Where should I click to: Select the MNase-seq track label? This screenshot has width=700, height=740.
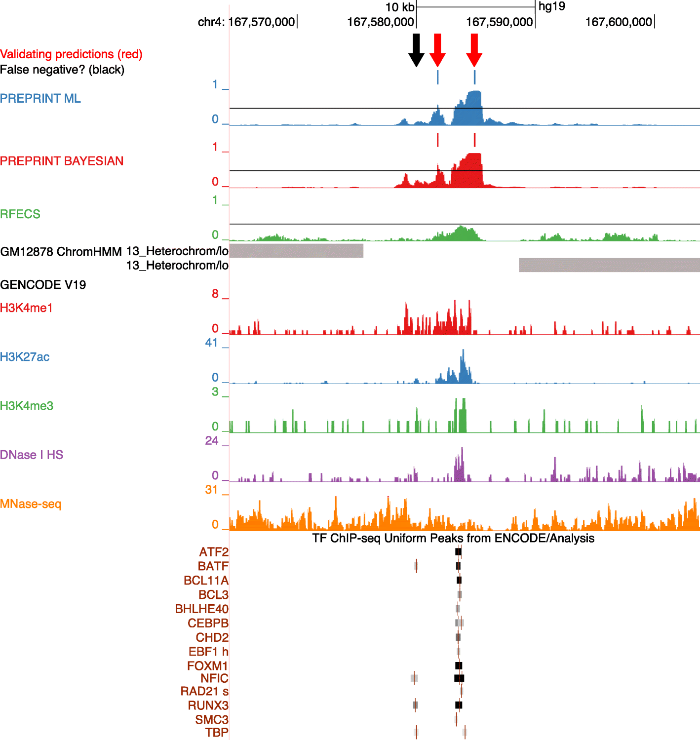(x=31, y=504)
